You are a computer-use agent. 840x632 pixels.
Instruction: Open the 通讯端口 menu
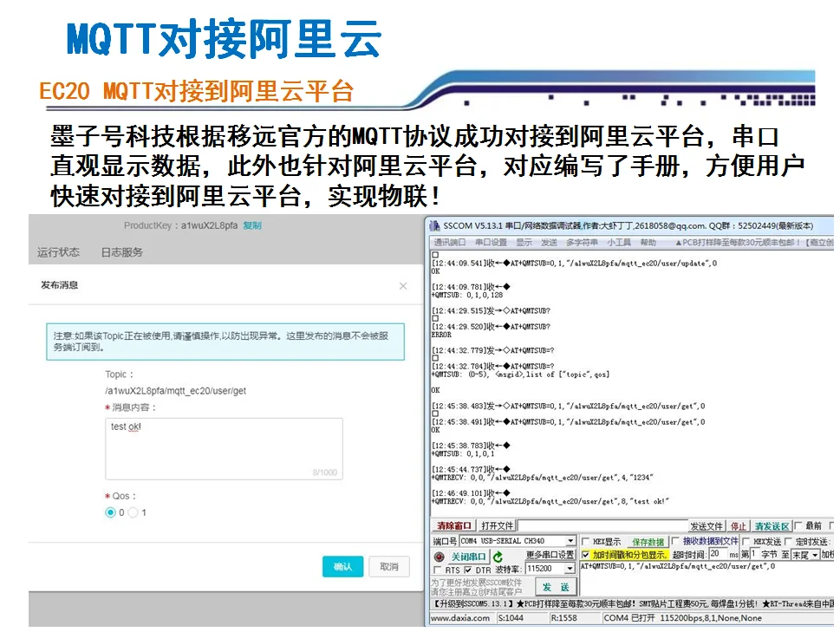(449, 243)
